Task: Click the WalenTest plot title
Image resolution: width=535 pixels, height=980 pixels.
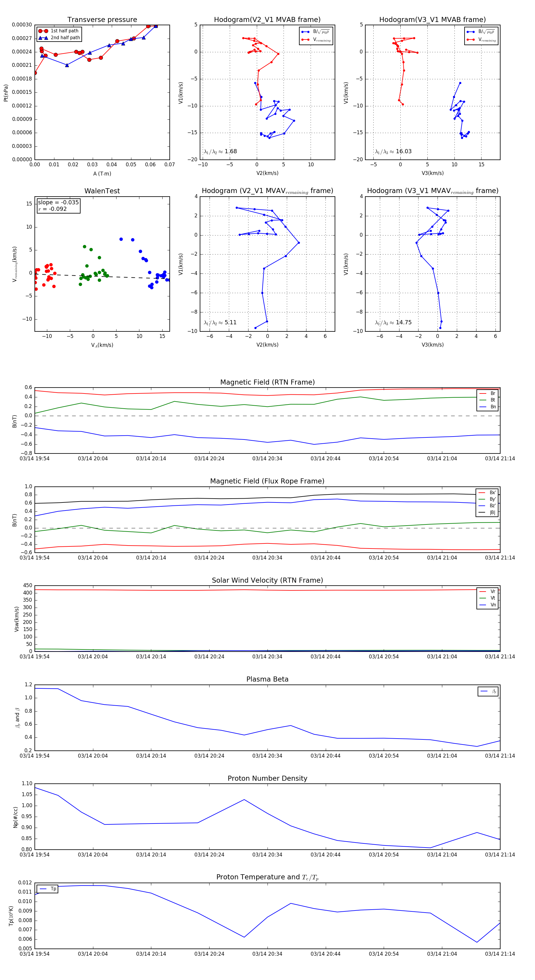Action: pyautogui.click(x=102, y=191)
